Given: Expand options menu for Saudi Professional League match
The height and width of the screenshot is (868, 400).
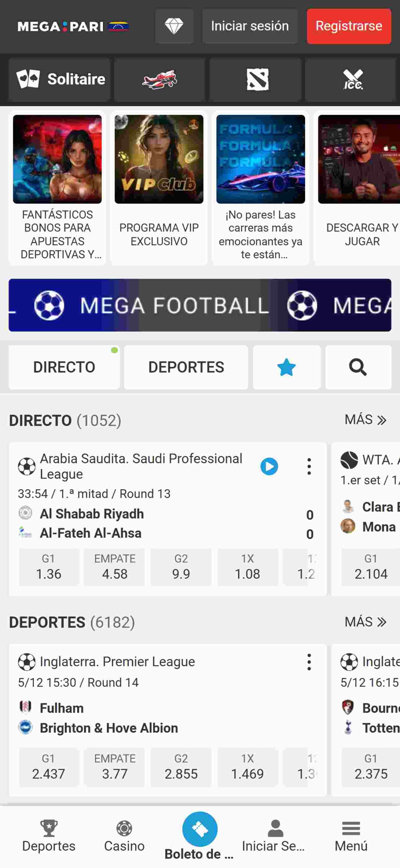Looking at the screenshot, I should pyautogui.click(x=309, y=467).
